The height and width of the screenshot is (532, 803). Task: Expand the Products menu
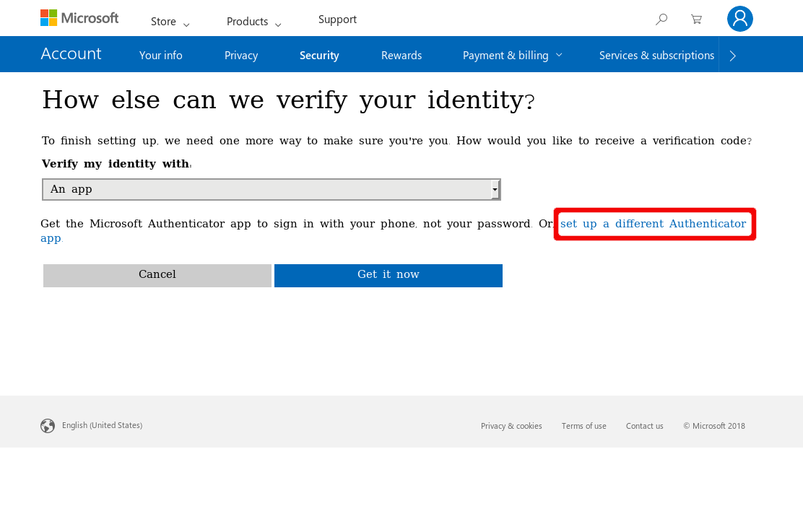253,22
